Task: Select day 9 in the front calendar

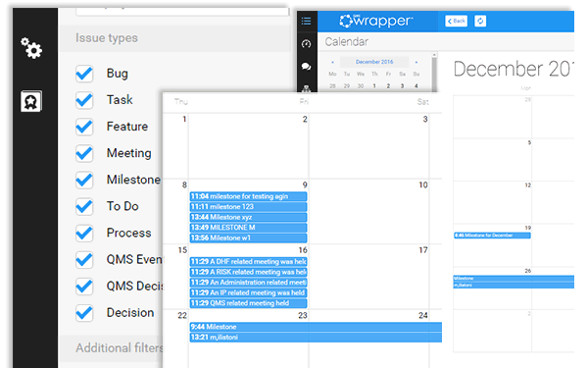Action: point(305,184)
